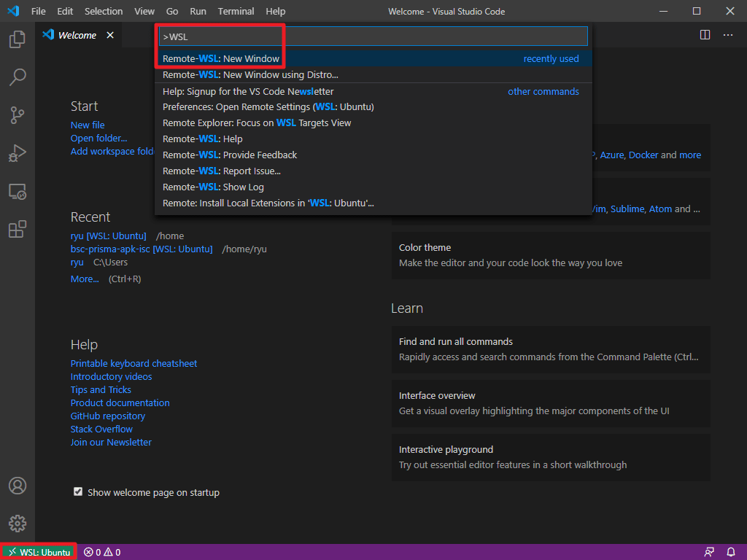Click the Add workspace folder link
747x560 pixels.
[112, 152]
